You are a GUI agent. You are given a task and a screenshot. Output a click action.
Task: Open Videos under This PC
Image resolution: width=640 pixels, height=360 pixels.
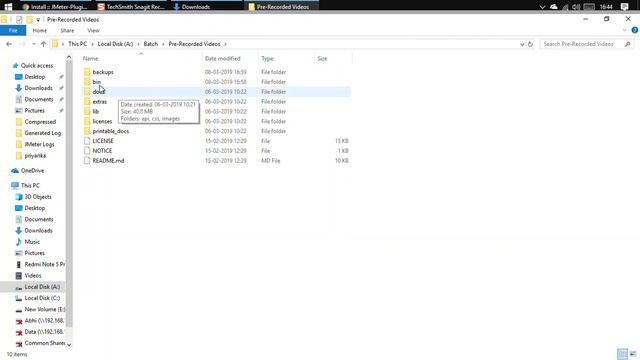33,276
